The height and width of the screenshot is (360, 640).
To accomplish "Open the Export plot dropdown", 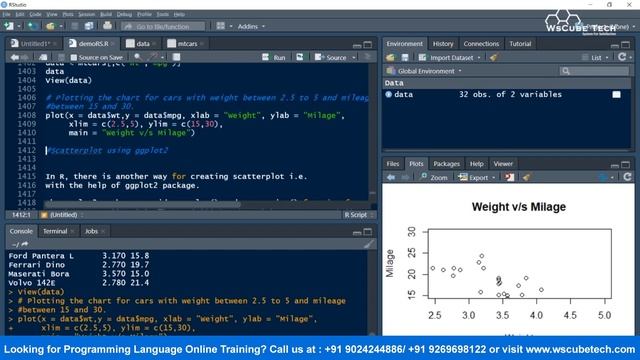I will (x=477, y=177).
